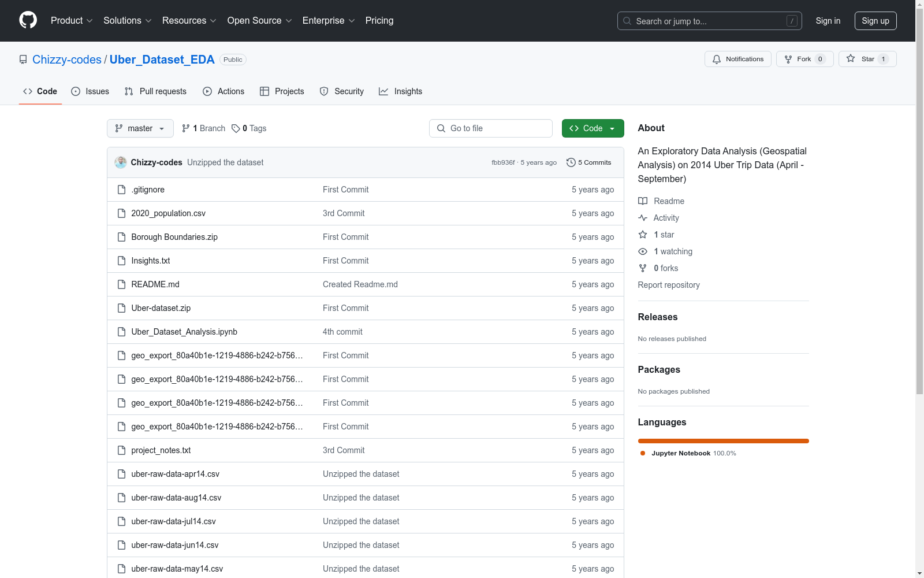This screenshot has width=924, height=578.
Task: Open uber-raw-data-may14.csv file
Action: coord(177,569)
